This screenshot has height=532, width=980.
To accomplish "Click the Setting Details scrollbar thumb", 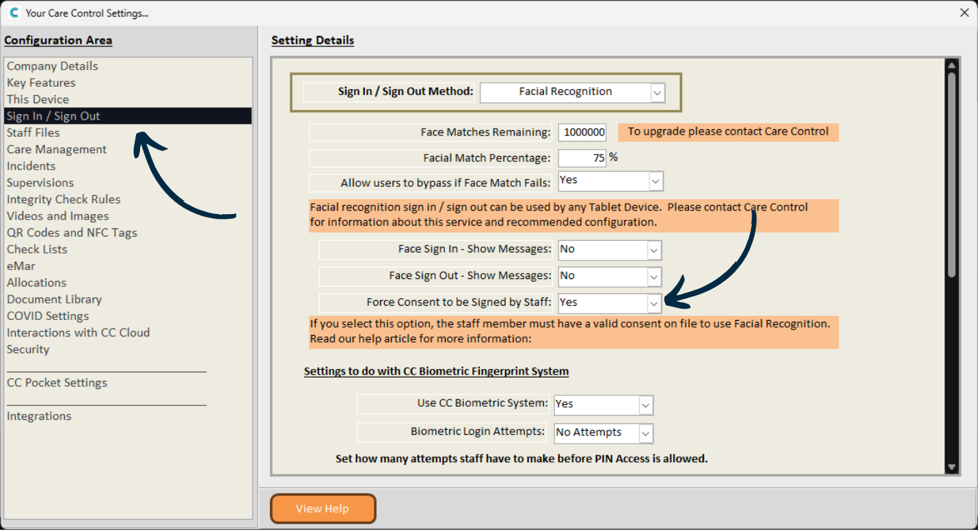I will pyautogui.click(x=951, y=174).
